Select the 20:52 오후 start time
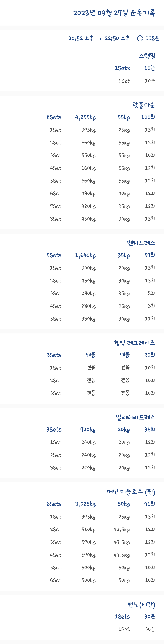This screenshot has width=164, height=644. tap(81, 38)
